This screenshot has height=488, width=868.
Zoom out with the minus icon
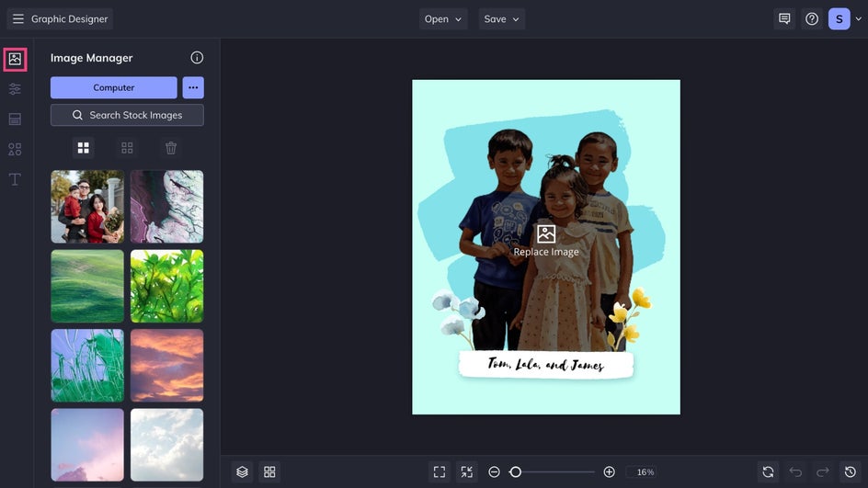[495, 472]
